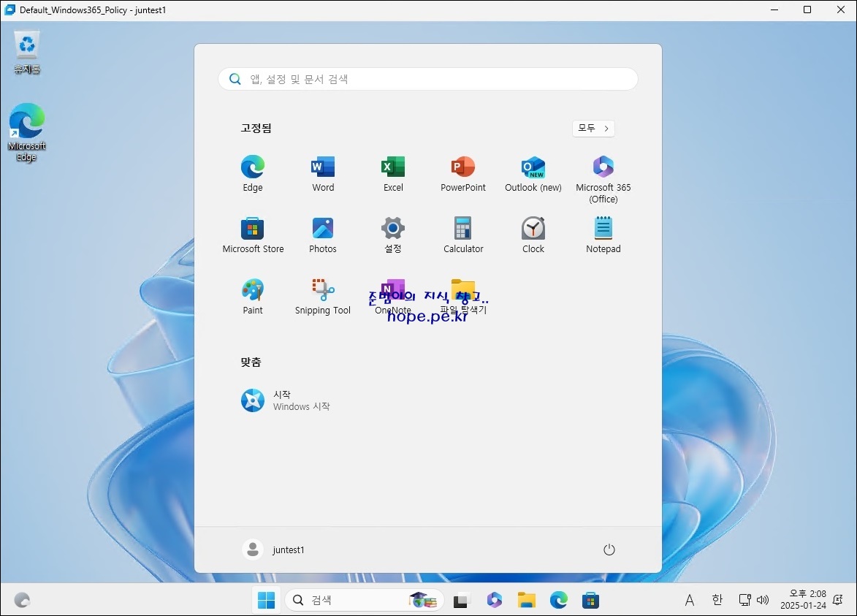The width and height of the screenshot is (857, 616).
Task: Open Task View on the taskbar
Action: tap(461, 601)
